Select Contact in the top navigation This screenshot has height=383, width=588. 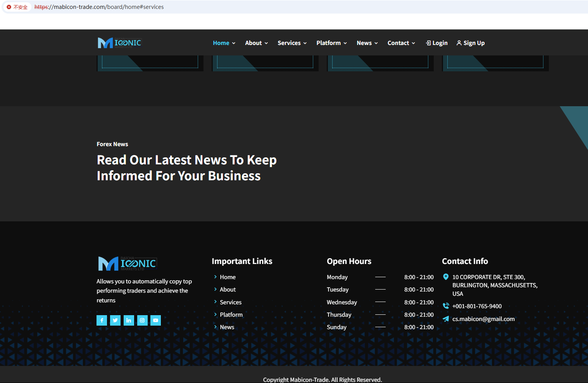[x=398, y=43]
